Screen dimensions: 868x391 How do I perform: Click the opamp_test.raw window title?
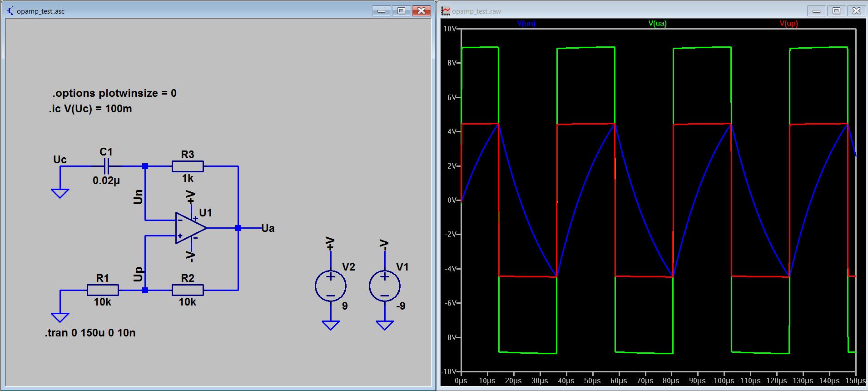click(x=476, y=11)
